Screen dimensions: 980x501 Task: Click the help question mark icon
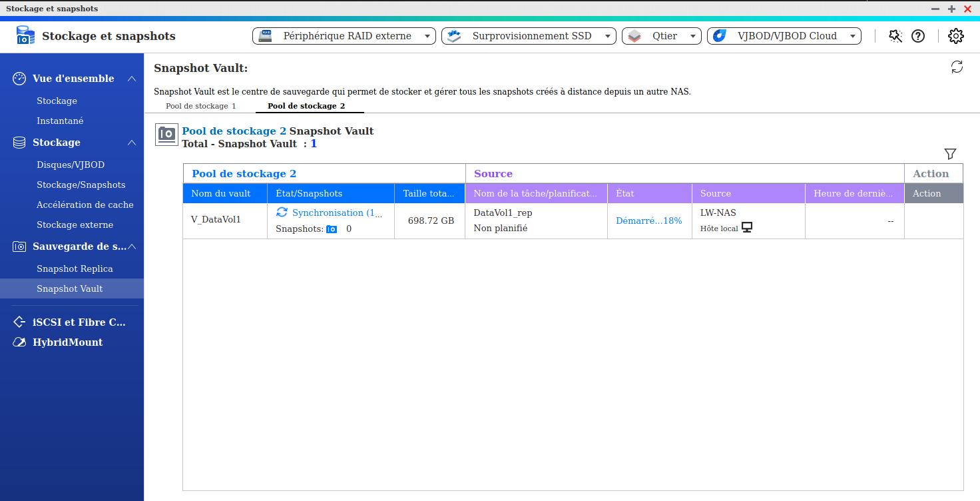pyautogui.click(x=918, y=36)
